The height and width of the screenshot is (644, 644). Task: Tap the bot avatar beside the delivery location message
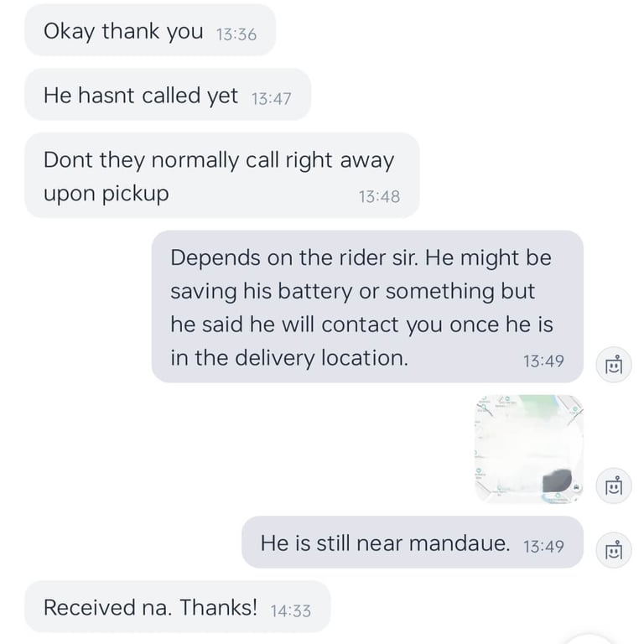click(614, 365)
